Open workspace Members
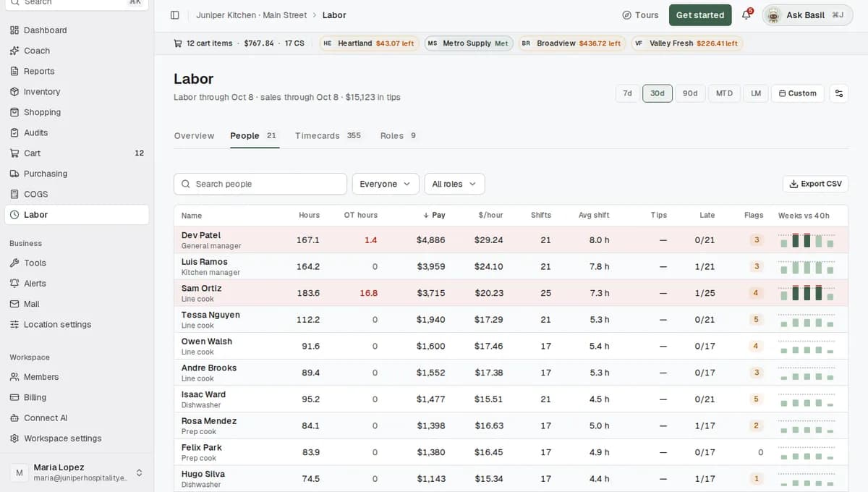This screenshot has width=868, height=492. [x=77, y=377]
